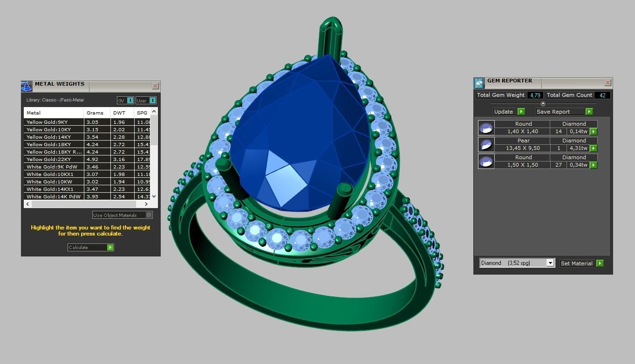
Task: Collapse the Gem Reporter totals expander arrow
Action: coord(543,103)
